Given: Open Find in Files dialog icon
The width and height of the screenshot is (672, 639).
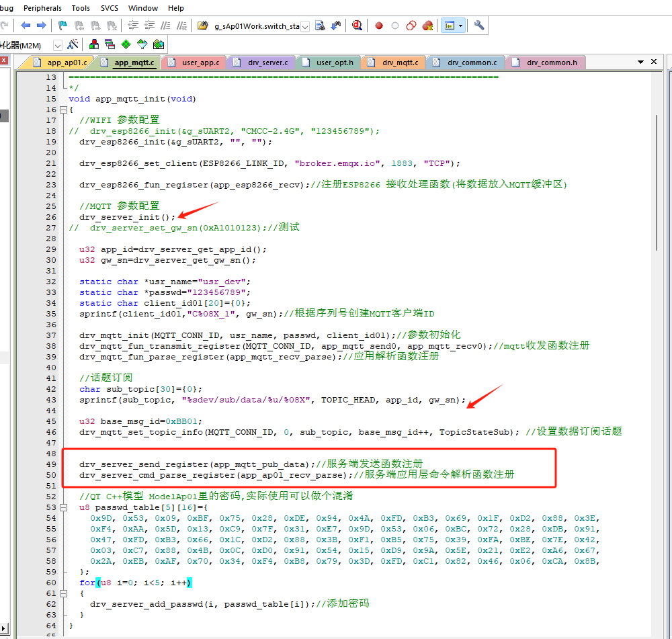Looking at the screenshot, I should 202,26.
